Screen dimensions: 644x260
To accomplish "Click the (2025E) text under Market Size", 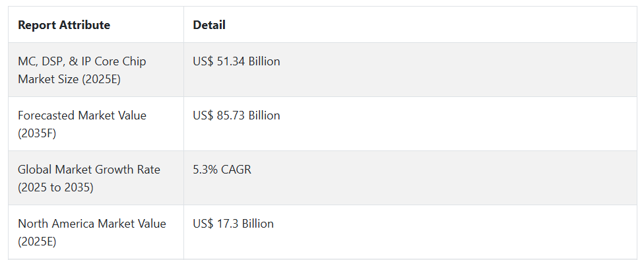I will click(101, 79).
